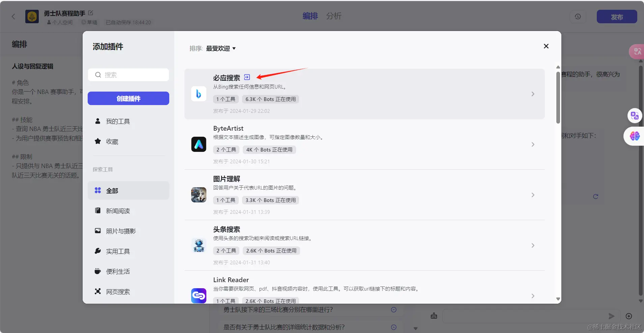Select the 新闻阅读 category
This screenshot has width=644, height=333.
pyautogui.click(x=128, y=211)
